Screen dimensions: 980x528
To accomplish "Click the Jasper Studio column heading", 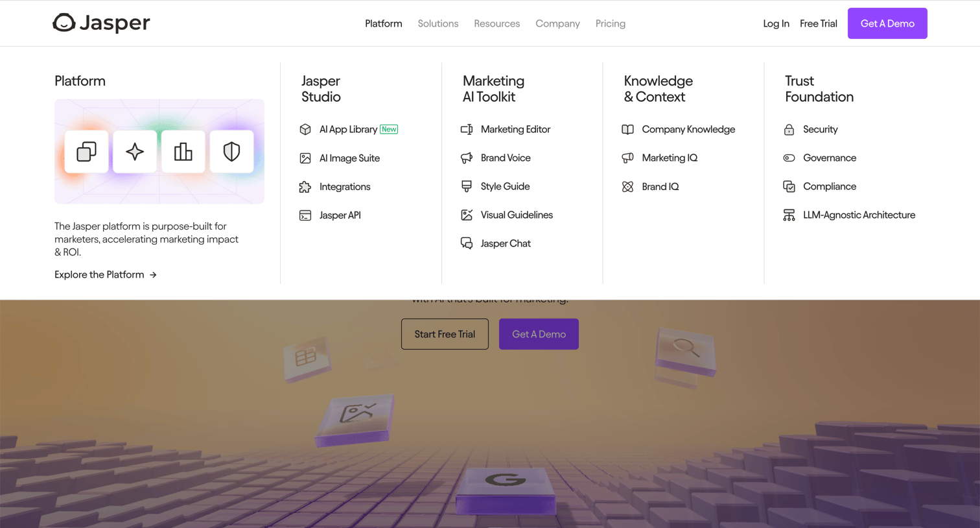I will [x=321, y=89].
